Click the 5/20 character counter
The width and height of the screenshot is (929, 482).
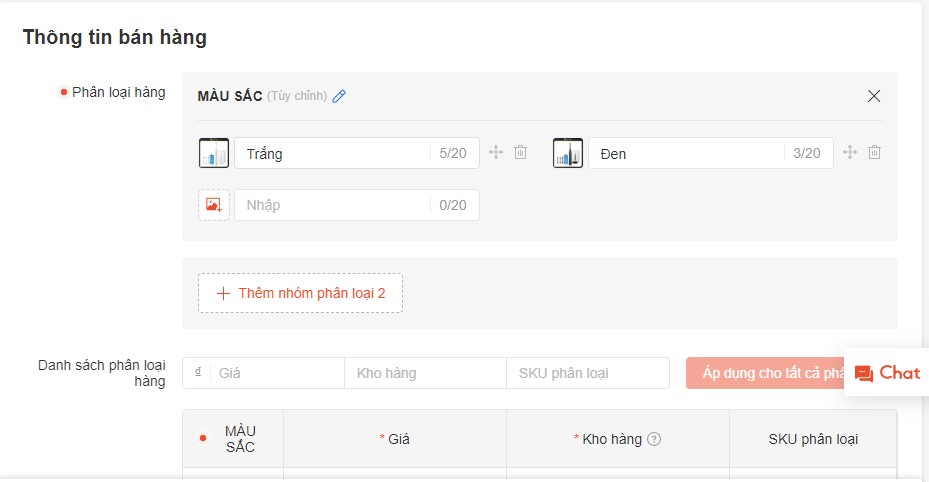453,153
